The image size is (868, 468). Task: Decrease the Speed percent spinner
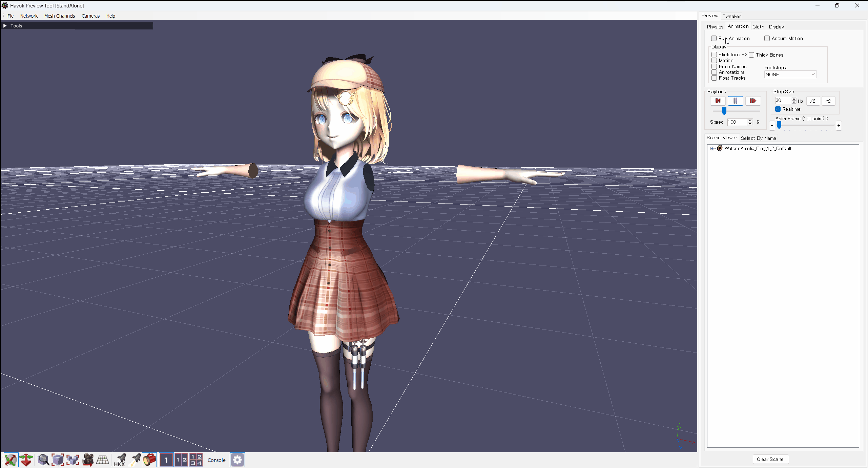tap(750, 124)
